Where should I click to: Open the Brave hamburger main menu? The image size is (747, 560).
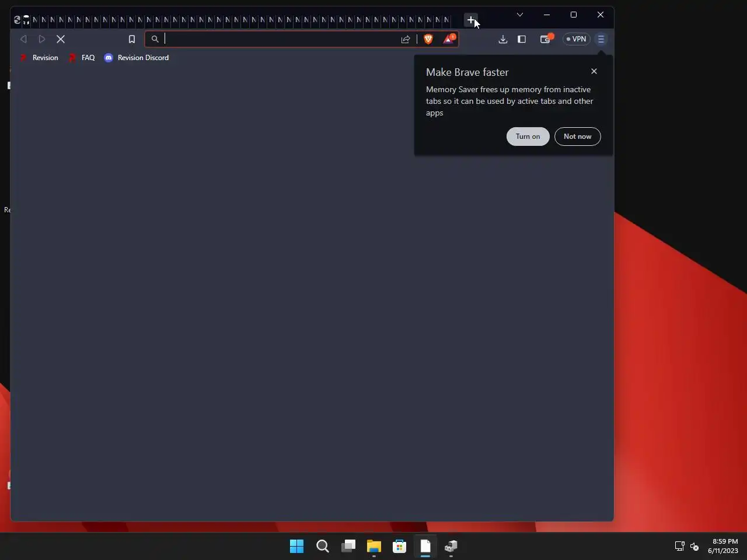(x=601, y=39)
